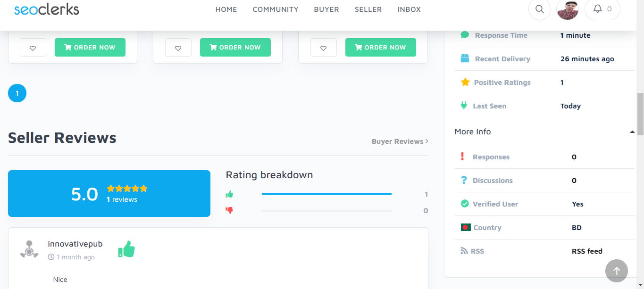Click the RSS feed icon
Screen dimensions: 644x289
tap(464, 251)
